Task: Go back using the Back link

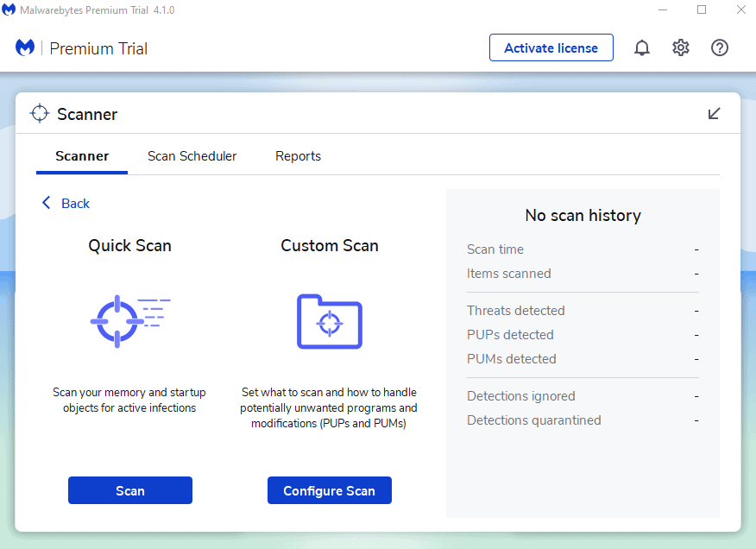Action: point(75,204)
